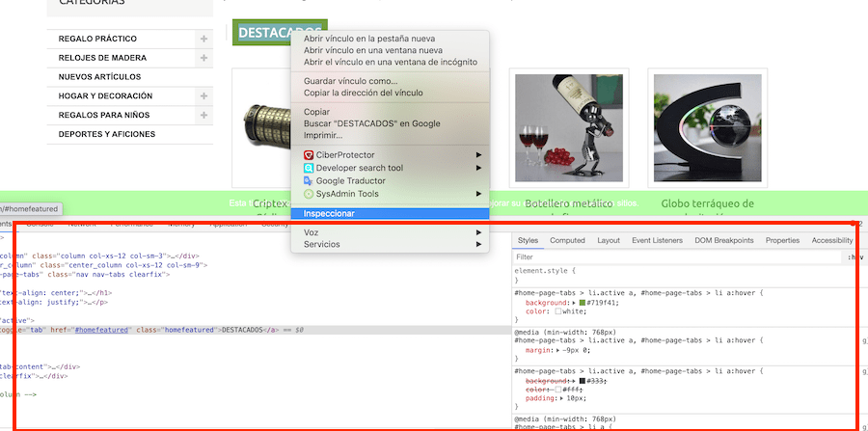Viewport: 868px width, 431px height.
Task: Click the #homefeatured href link in DOM
Action: pos(101,330)
